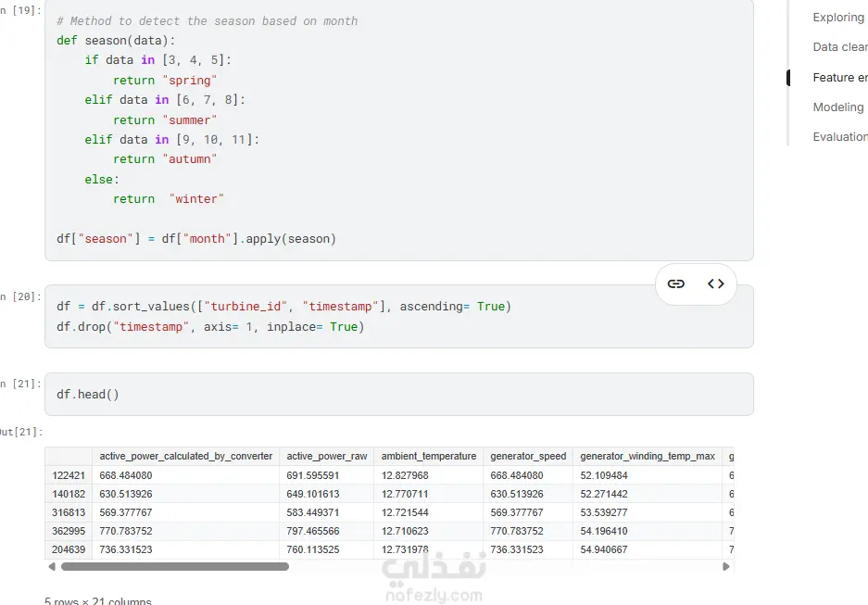Viewport: 868px width, 605px height.
Task: Click the value 52.109484
Action: (x=603, y=475)
